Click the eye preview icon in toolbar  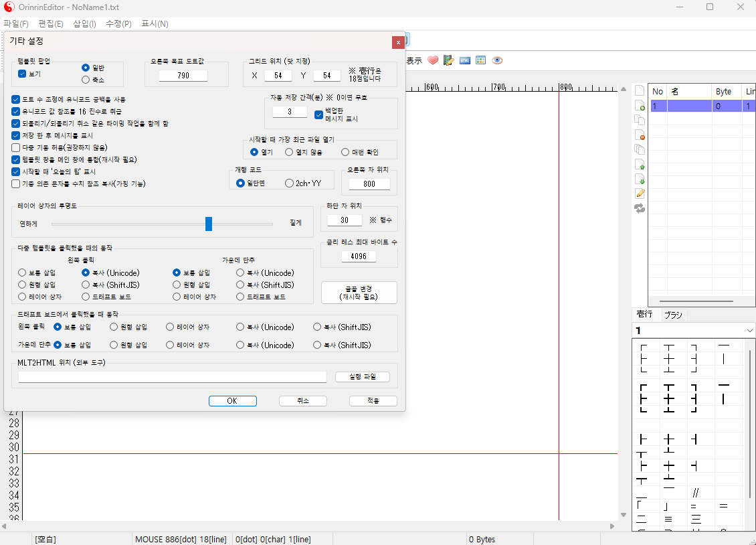(497, 60)
